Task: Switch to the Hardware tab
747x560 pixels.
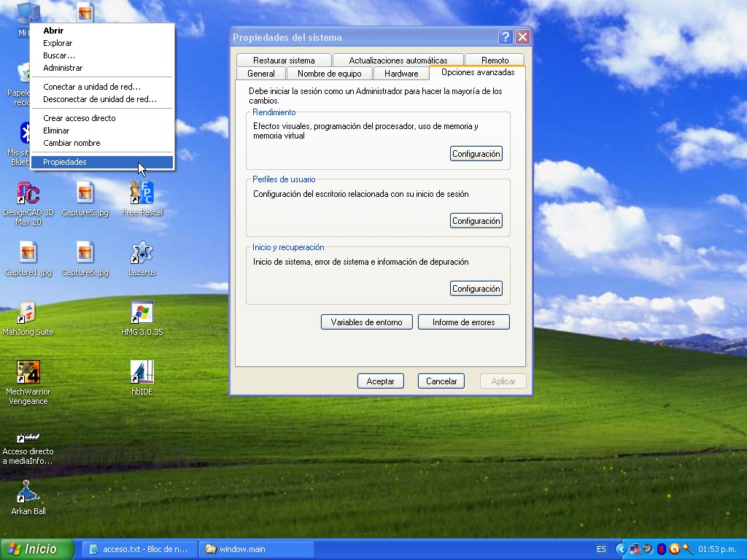Action: [400, 73]
